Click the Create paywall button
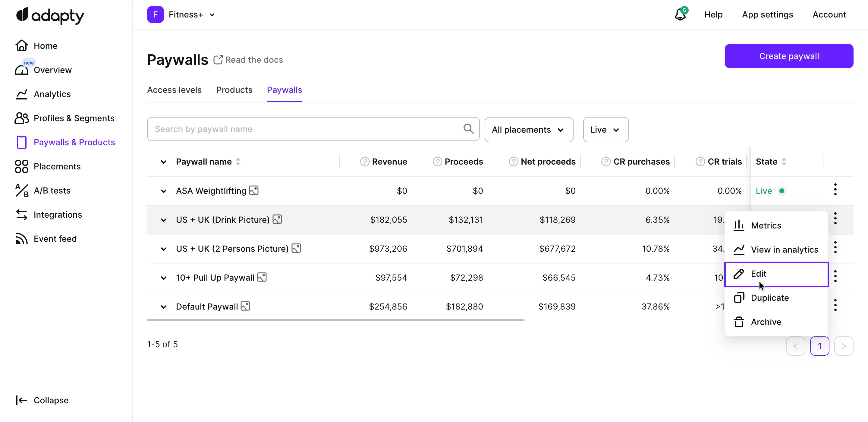The width and height of the screenshot is (868, 422). pyautogui.click(x=788, y=56)
